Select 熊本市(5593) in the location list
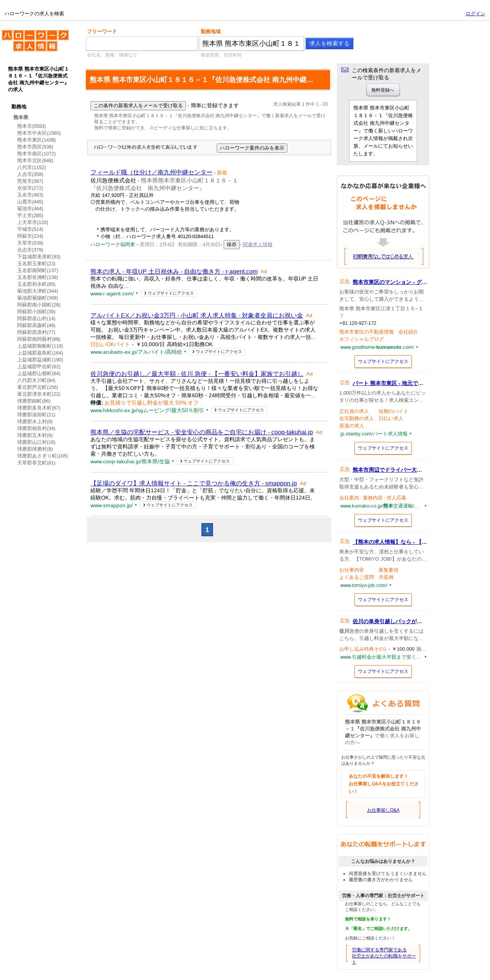This screenshot has width=490, height=980. pos(31,126)
